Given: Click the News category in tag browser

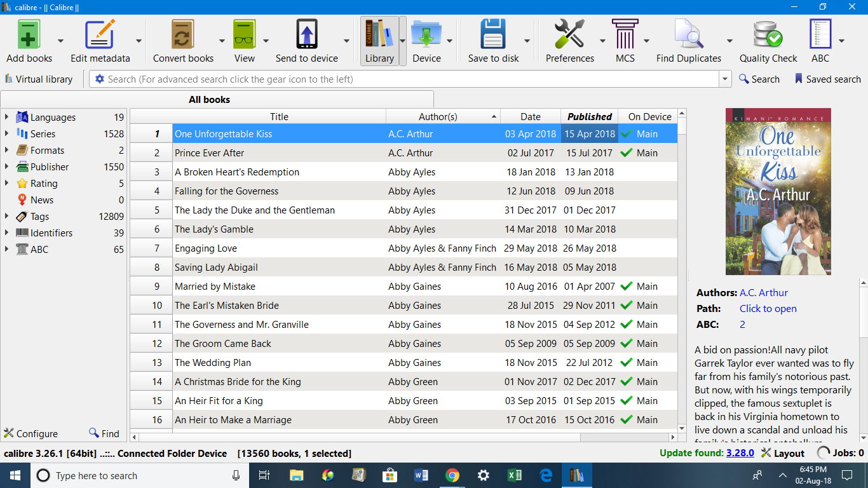Looking at the screenshot, I should click(64, 200).
